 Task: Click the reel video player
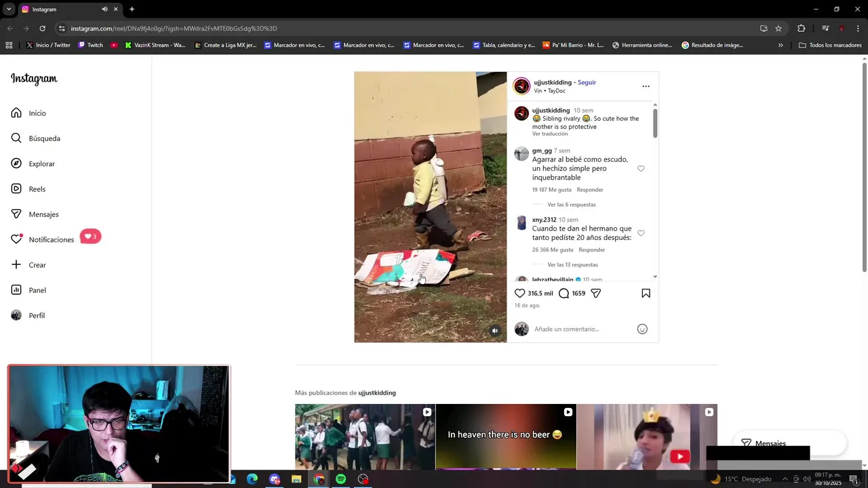(430, 207)
